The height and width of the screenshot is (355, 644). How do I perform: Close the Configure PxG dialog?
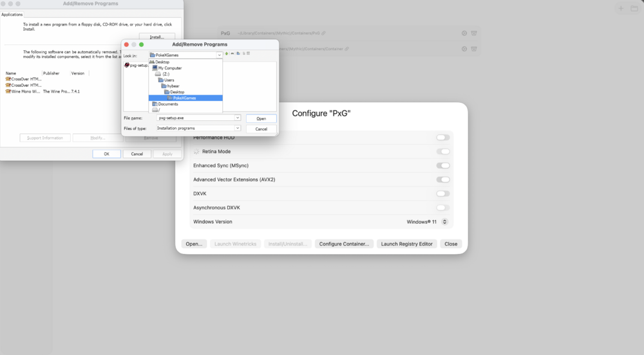click(451, 244)
